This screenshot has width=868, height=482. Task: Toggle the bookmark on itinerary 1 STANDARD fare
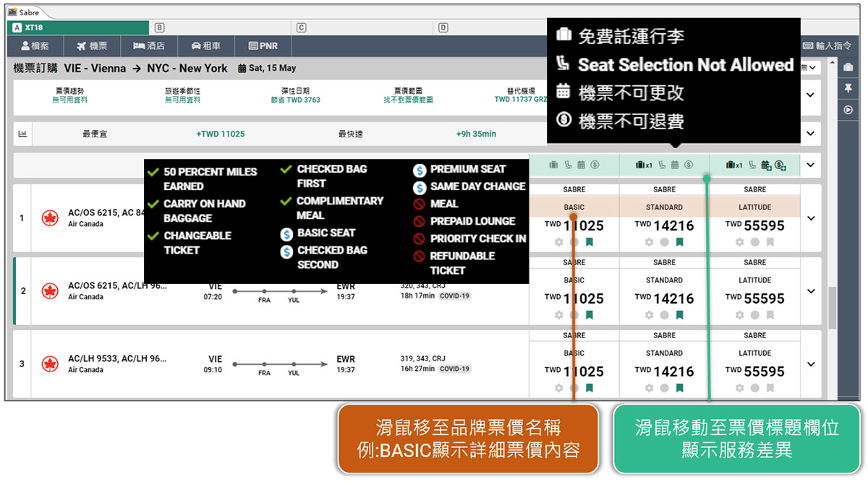point(680,242)
